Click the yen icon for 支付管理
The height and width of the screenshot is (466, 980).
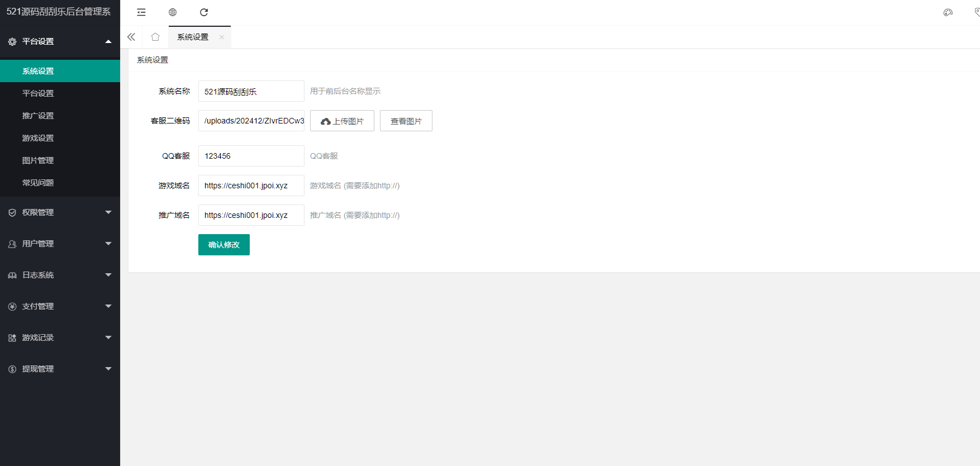12,306
